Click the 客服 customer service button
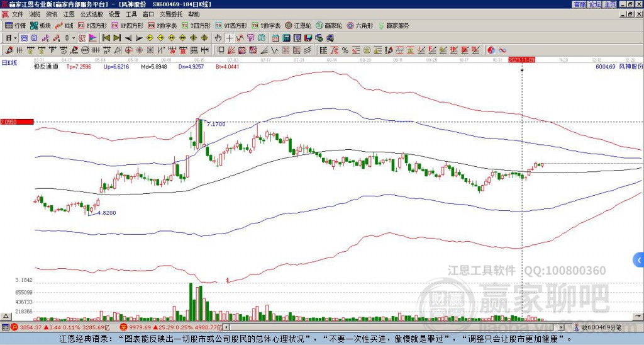 click(579, 4)
